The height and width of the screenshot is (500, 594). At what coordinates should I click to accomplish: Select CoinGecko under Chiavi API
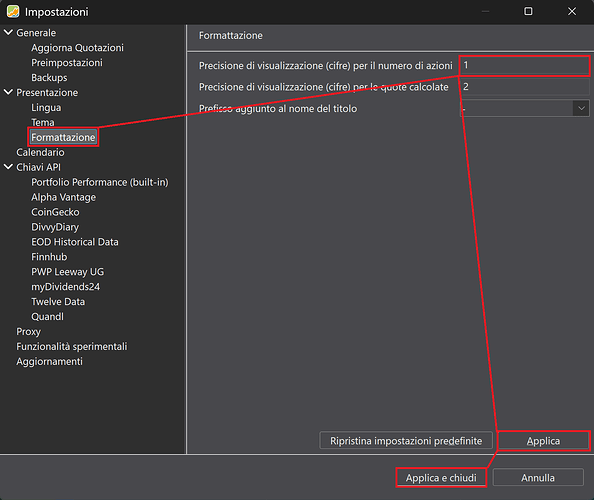point(55,212)
